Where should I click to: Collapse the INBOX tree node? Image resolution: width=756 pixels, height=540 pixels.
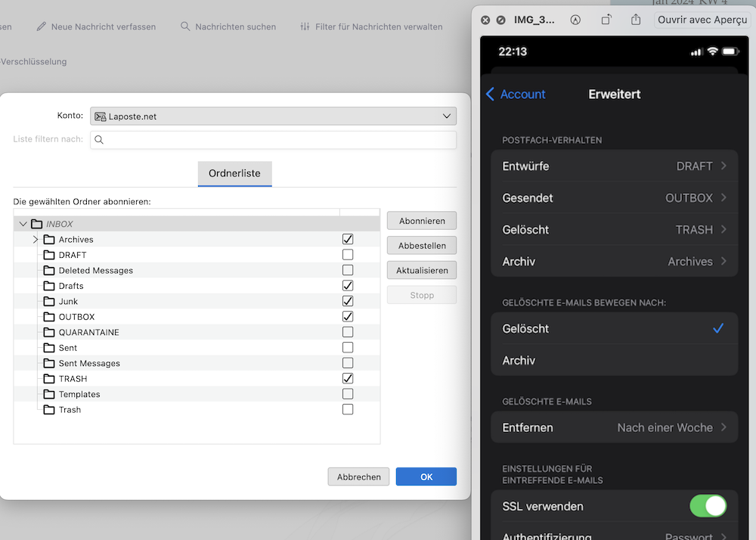[23, 224]
